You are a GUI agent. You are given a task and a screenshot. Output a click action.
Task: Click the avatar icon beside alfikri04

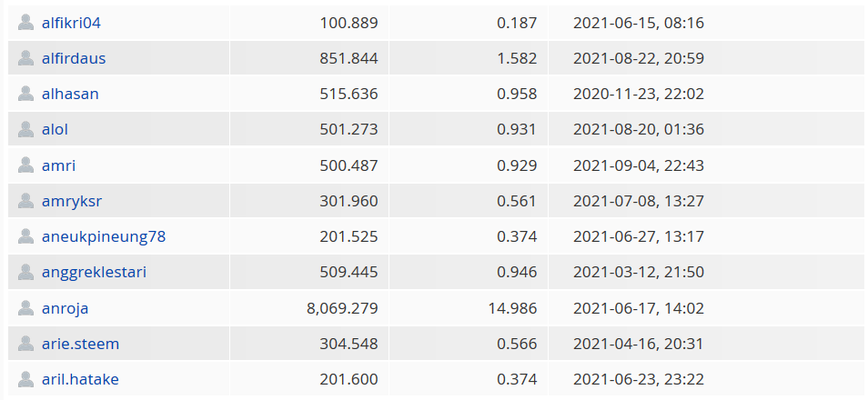25,23
